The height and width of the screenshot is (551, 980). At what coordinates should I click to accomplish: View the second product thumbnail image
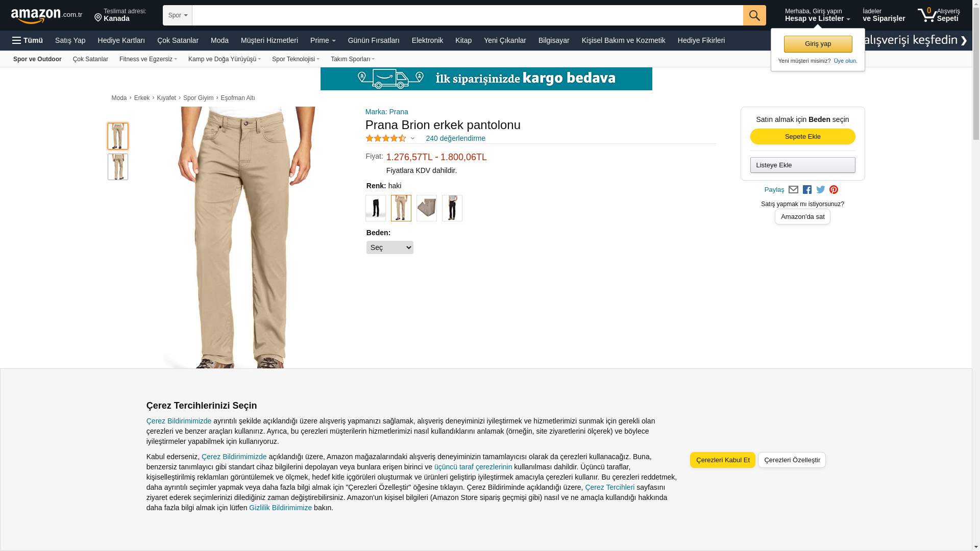[x=118, y=167]
